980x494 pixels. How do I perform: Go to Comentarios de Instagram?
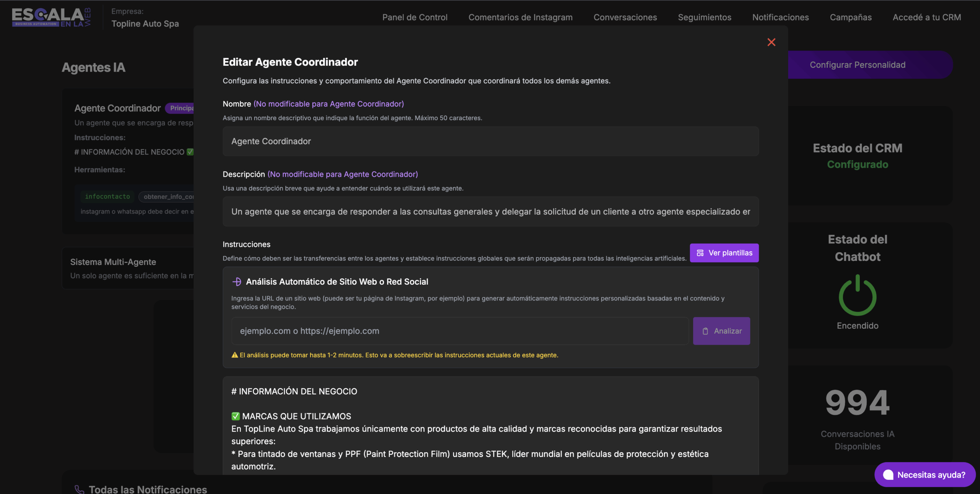[520, 17]
